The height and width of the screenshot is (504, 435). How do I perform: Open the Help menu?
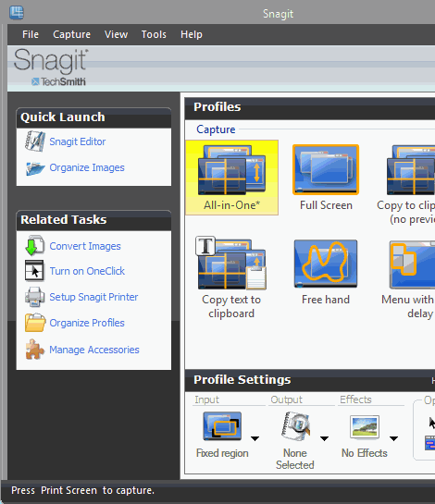coord(191,34)
